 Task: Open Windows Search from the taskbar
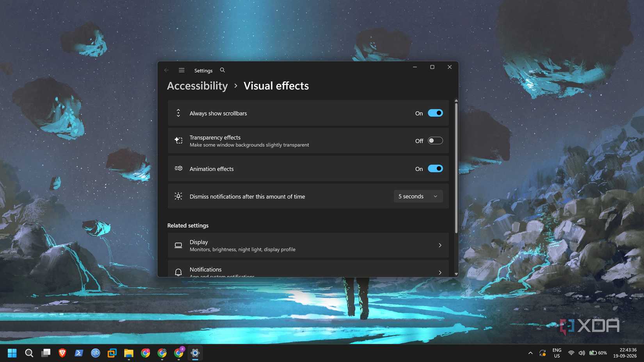point(29,353)
